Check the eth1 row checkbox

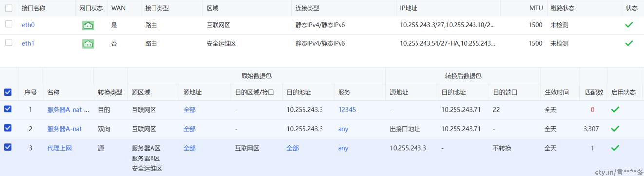[x=9, y=43]
